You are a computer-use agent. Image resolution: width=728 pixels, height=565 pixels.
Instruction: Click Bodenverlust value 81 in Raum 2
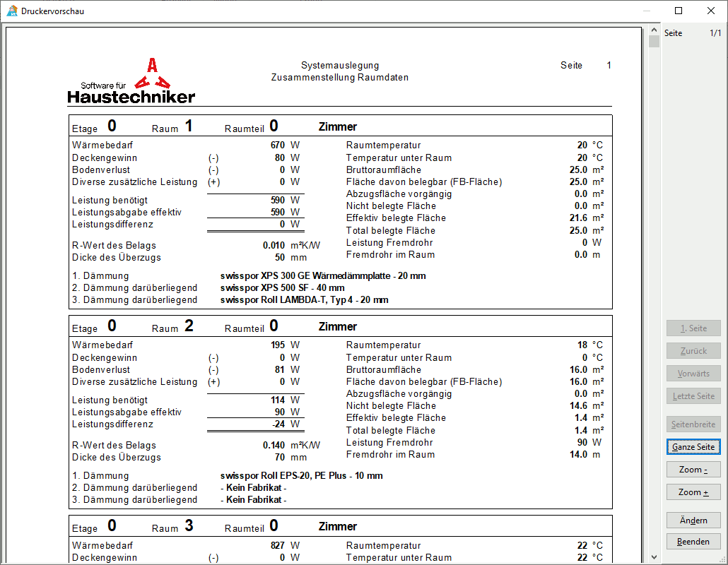coord(279,369)
